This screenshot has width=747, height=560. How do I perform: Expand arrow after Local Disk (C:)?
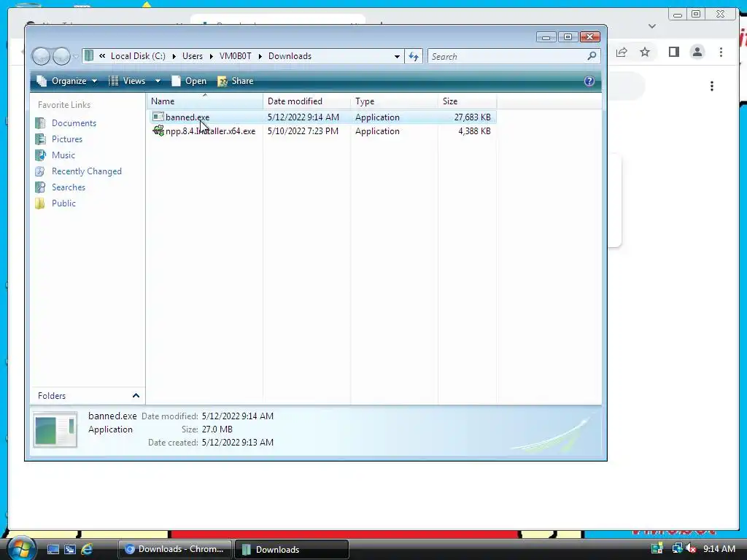174,56
